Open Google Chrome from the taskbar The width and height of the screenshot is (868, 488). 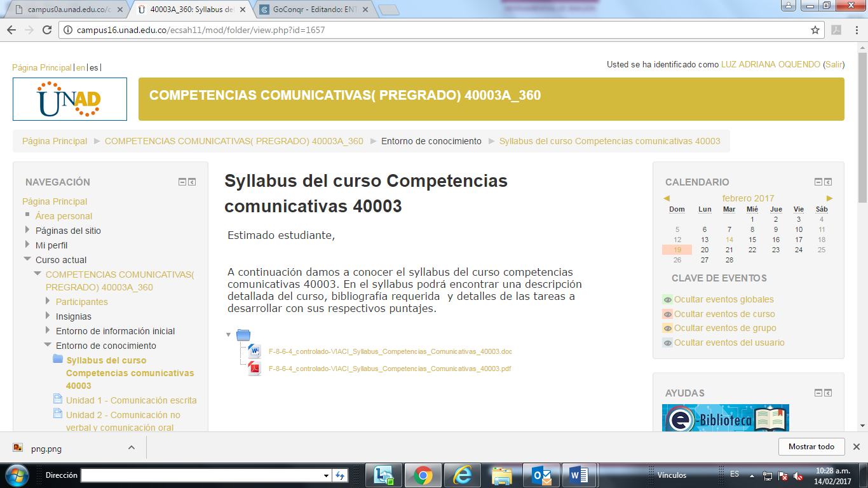(x=423, y=475)
